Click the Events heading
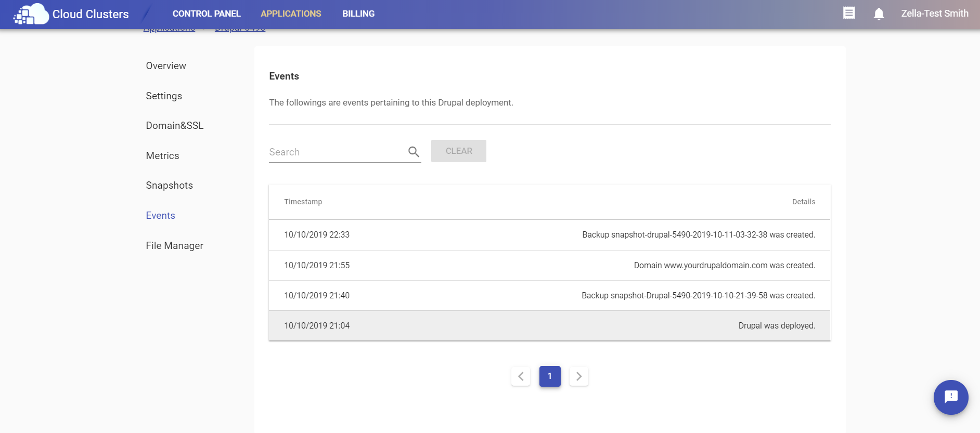 click(x=284, y=76)
